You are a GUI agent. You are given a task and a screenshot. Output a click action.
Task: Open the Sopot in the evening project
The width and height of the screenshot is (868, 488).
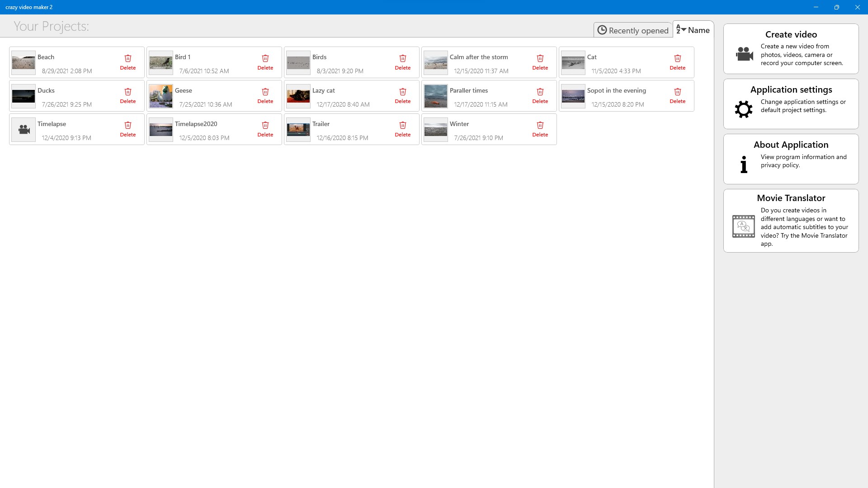573,95
